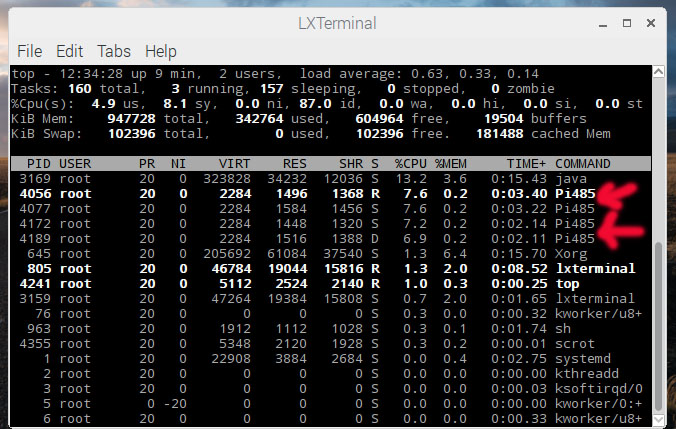This screenshot has width=676, height=429.
Task: Click PID 4189 in the process list
Action: (35, 238)
